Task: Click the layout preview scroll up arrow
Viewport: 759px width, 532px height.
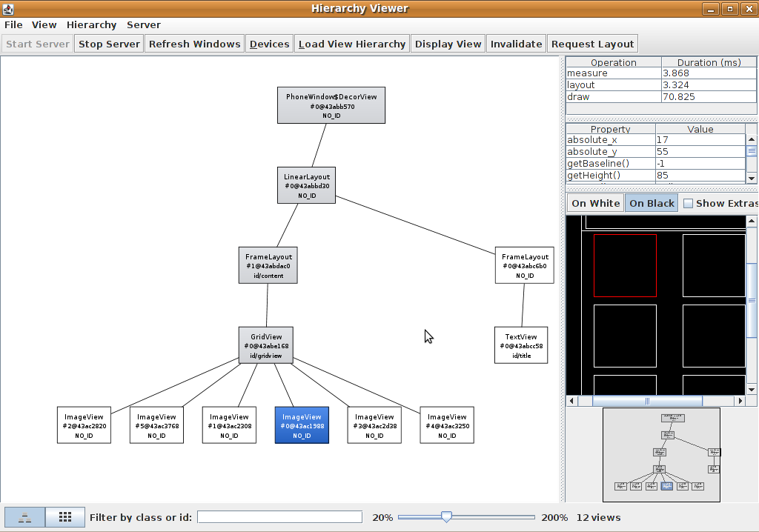Action: [752, 222]
